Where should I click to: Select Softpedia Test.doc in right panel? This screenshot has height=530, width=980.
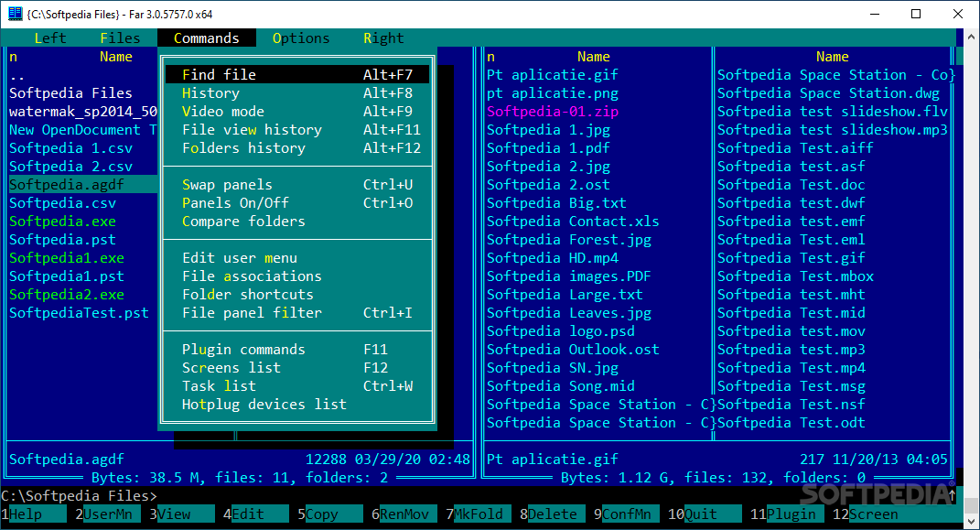click(x=792, y=184)
